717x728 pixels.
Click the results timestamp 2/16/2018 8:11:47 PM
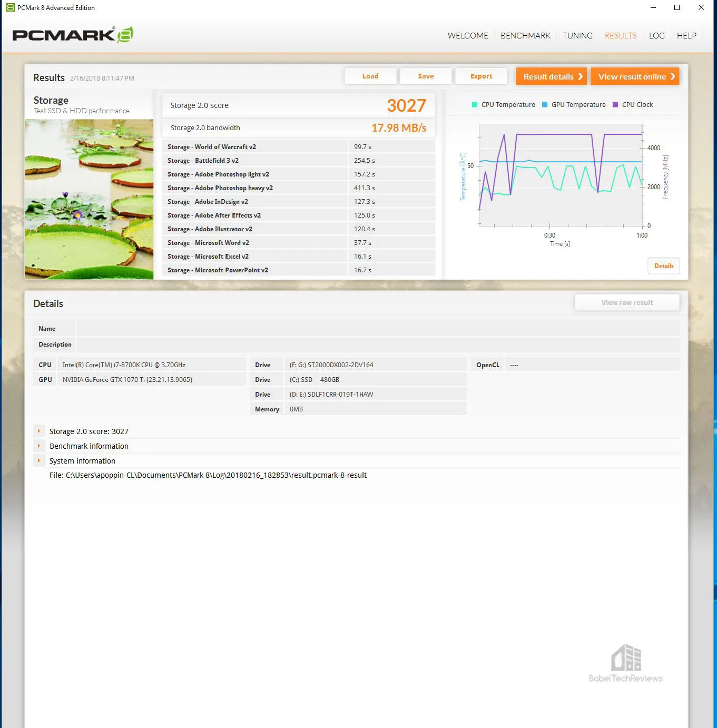102,78
